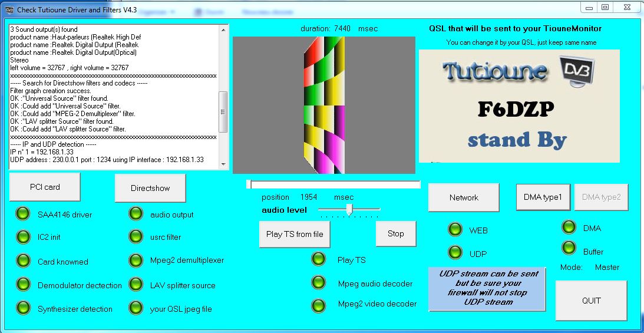The image size is (644, 333).
Task: Click log line 'OK :"Universal Source" filter found.'
Action: (59, 98)
